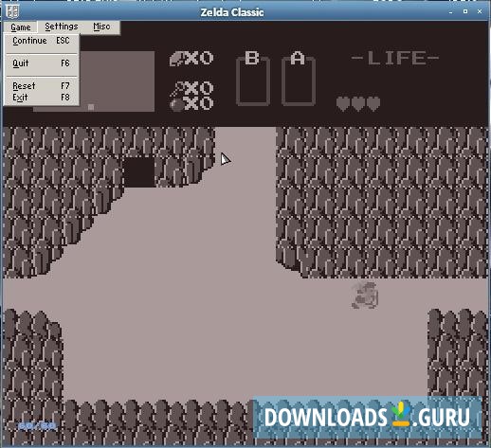This screenshot has height=448, width=491.
Task: Choose Continue from the Game menu
Action: click(x=41, y=41)
